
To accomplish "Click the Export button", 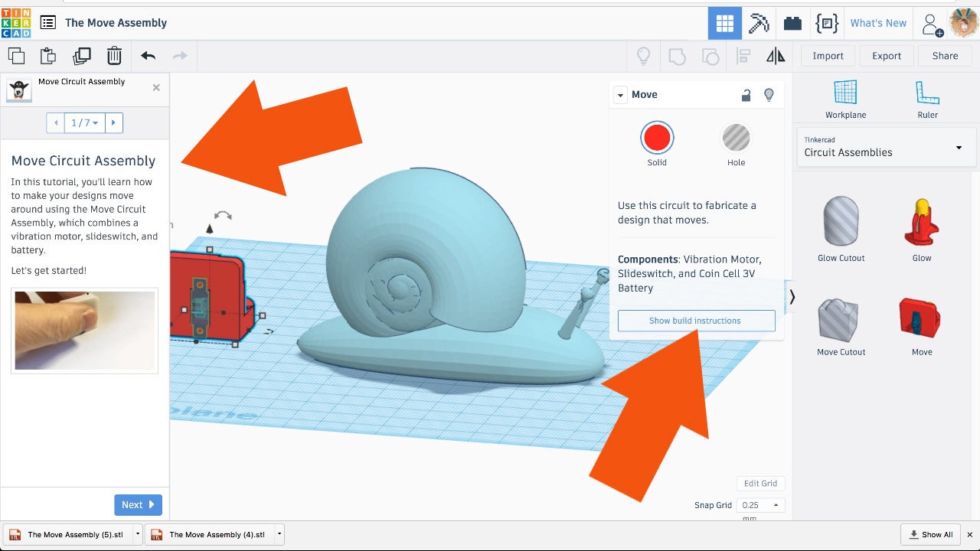I will click(x=887, y=56).
